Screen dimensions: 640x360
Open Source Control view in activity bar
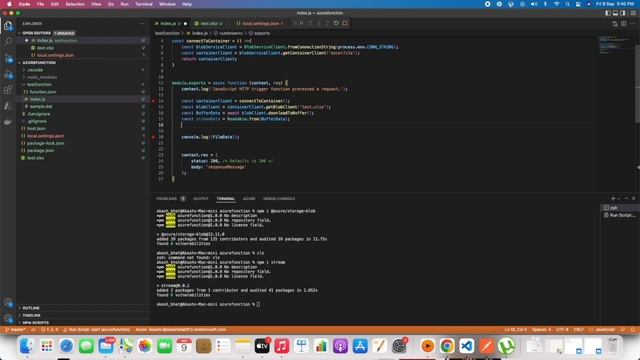pyautogui.click(x=8, y=59)
